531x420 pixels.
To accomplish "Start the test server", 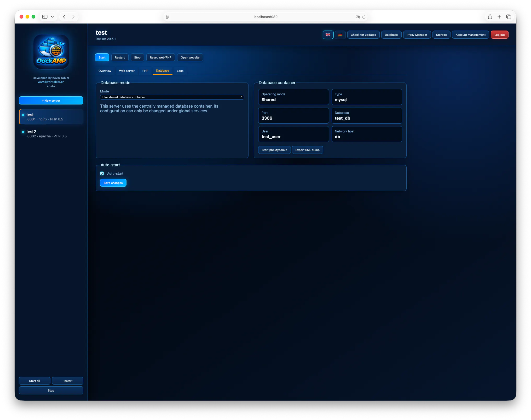I will (x=102, y=57).
